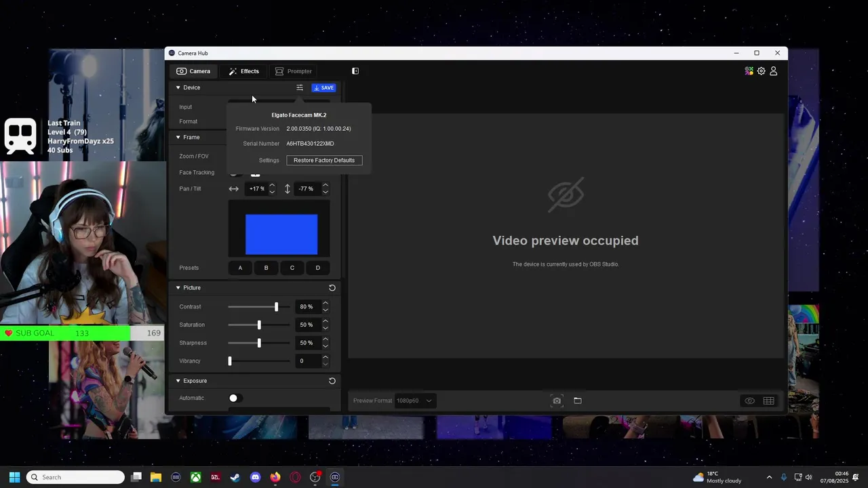Toggle Automatic exposure switch
Screen dimensions: 868x488
[236, 399]
